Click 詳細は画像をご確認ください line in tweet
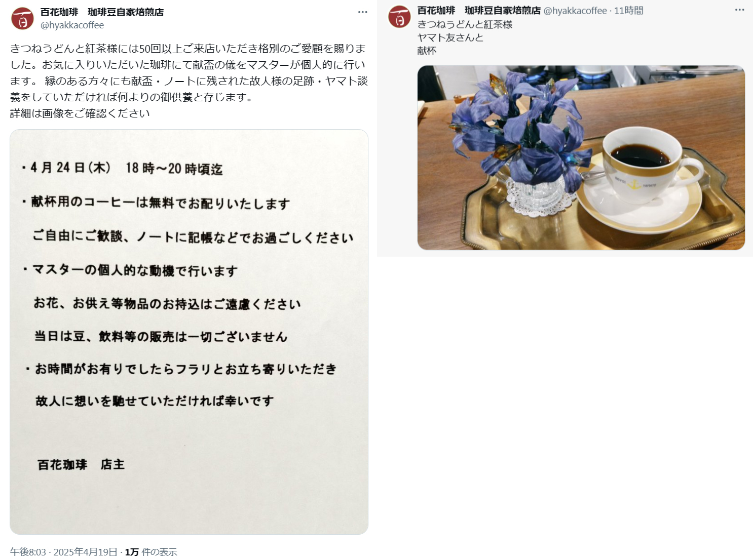 [x=80, y=113]
